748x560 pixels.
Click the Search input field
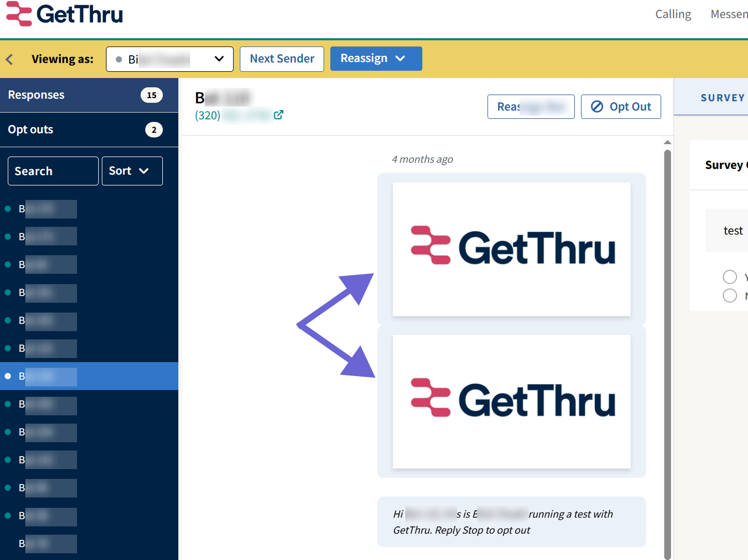pos(53,171)
